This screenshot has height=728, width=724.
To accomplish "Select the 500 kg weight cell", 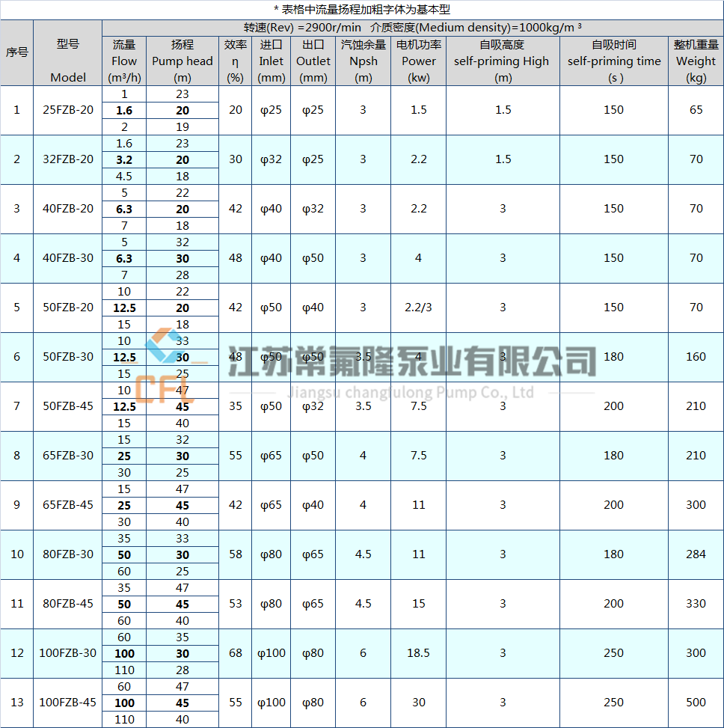I will point(696,703).
